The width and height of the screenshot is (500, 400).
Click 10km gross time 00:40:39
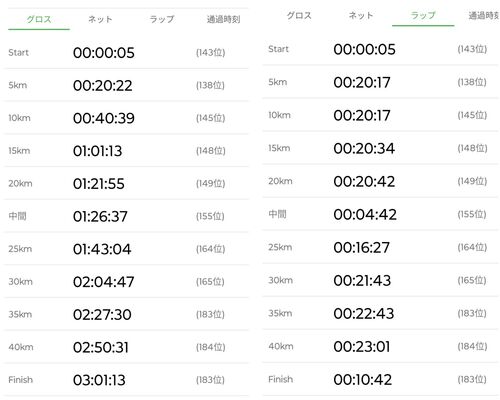[104, 118]
